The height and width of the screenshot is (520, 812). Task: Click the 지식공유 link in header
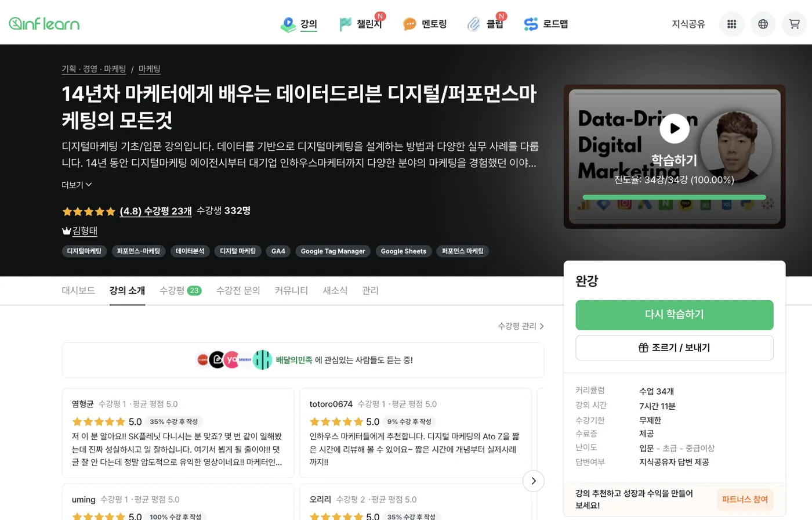688,24
